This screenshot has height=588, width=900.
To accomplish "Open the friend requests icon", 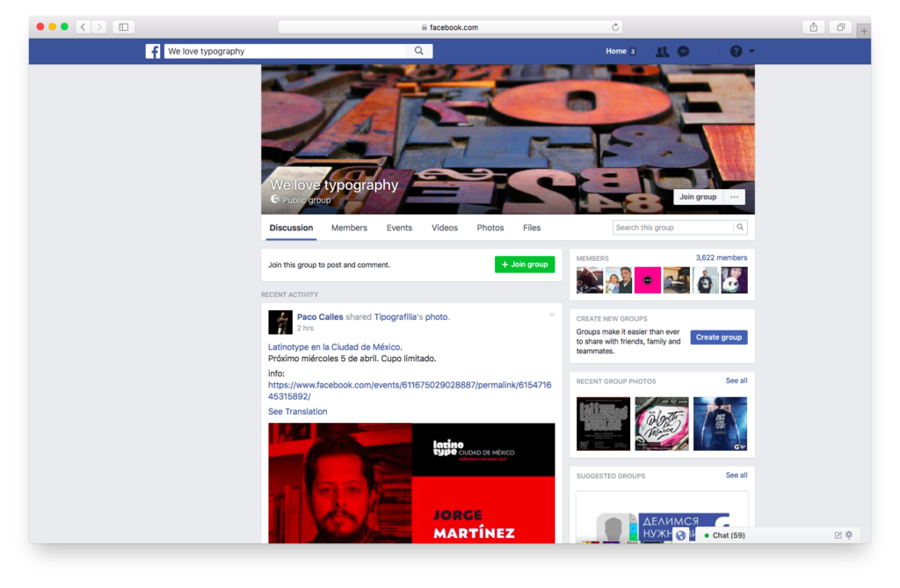I will [662, 52].
